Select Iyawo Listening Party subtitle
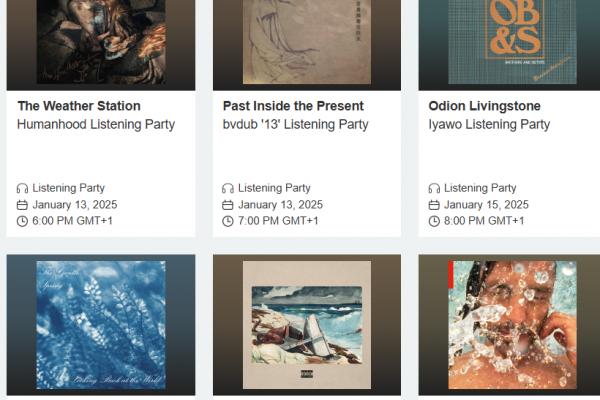This screenshot has width=600, height=400. pos(489,124)
